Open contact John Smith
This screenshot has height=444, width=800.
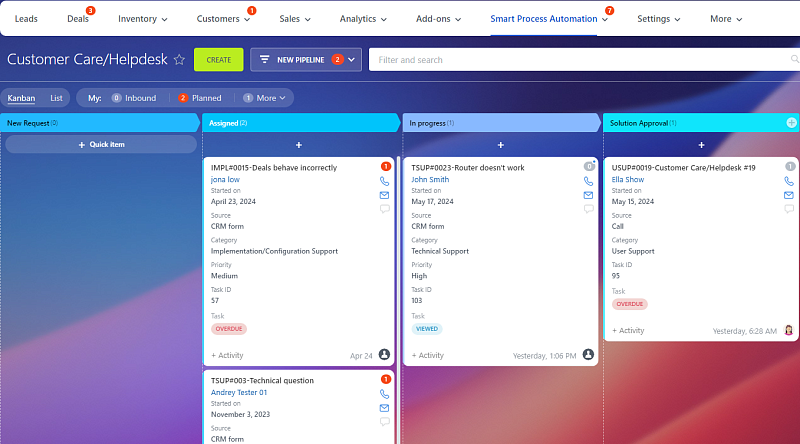coord(430,180)
